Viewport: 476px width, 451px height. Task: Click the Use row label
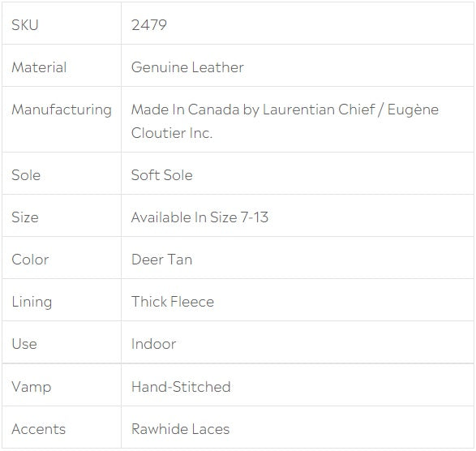pos(24,344)
